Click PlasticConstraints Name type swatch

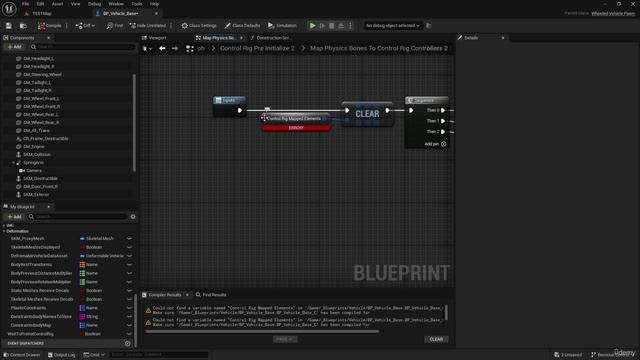tap(82, 308)
